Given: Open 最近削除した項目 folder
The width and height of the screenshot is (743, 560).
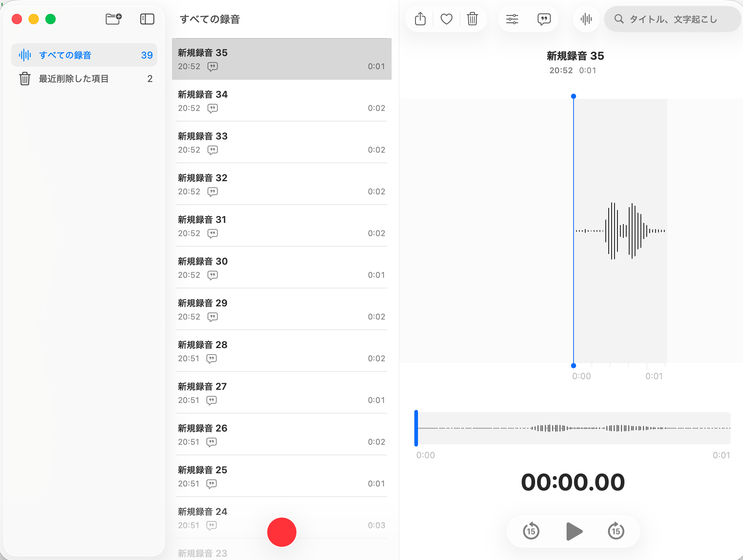Looking at the screenshot, I should click(72, 78).
